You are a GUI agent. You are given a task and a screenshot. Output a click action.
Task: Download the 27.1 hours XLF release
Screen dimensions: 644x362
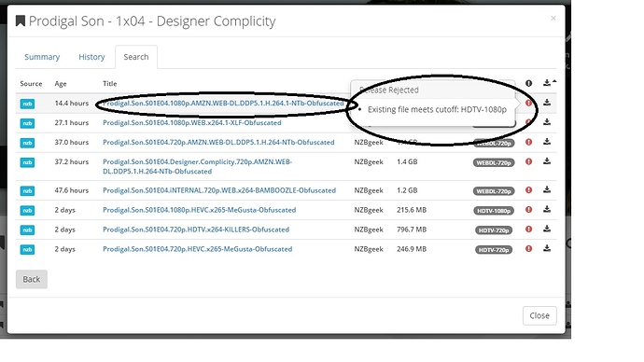click(547, 122)
